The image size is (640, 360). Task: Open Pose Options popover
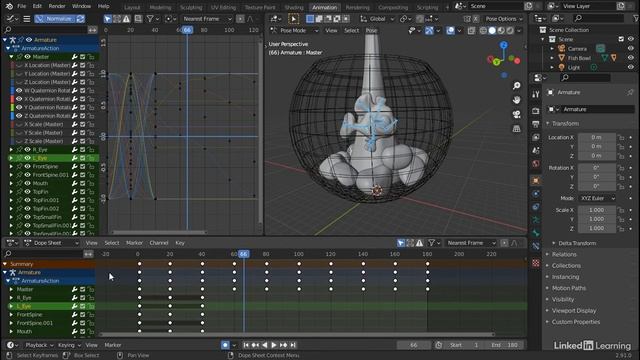[504, 19]
